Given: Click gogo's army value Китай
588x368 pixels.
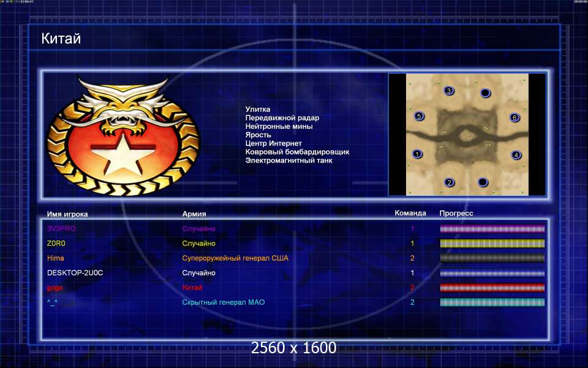Looking at the screenshot, I should [x=192, y=288].
